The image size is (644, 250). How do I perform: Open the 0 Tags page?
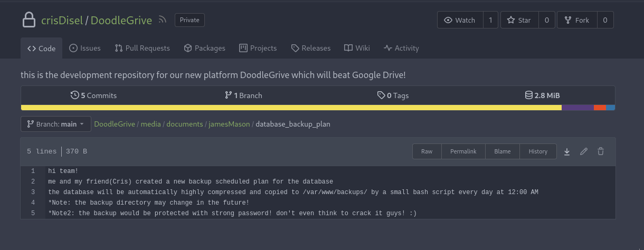point(393,95)
